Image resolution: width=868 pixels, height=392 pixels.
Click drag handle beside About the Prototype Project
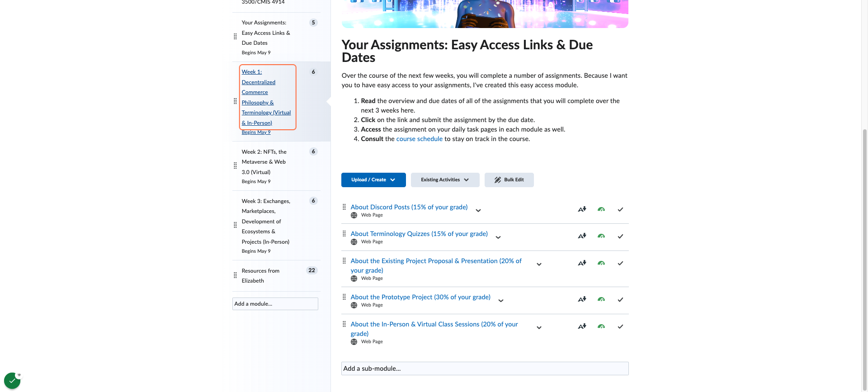pyautogui.click(x=344, y=297)
